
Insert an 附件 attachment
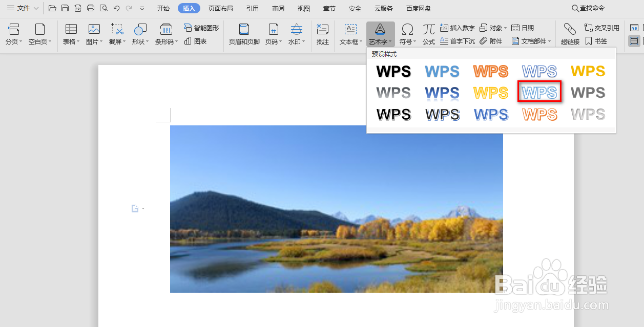coord(491,41)
